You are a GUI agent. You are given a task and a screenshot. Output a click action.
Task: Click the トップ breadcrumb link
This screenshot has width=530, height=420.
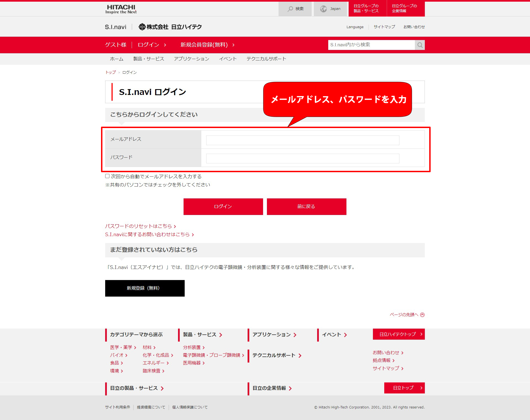111,72
